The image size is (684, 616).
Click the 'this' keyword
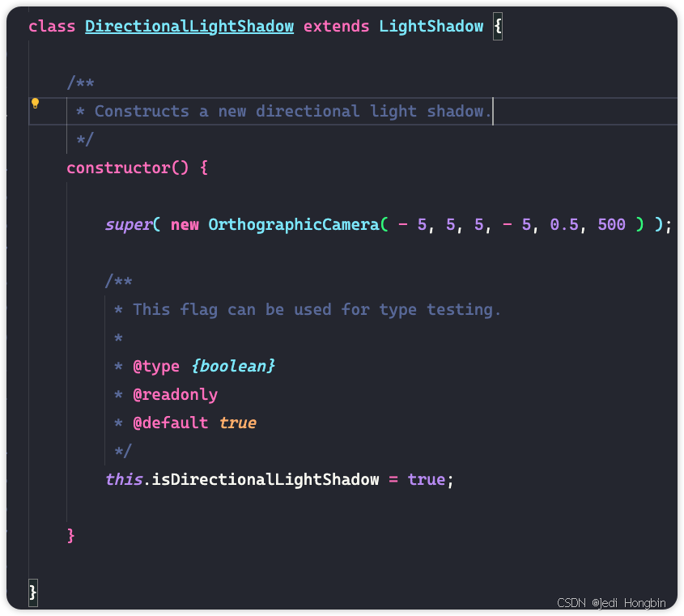click(x=124, y=480)
